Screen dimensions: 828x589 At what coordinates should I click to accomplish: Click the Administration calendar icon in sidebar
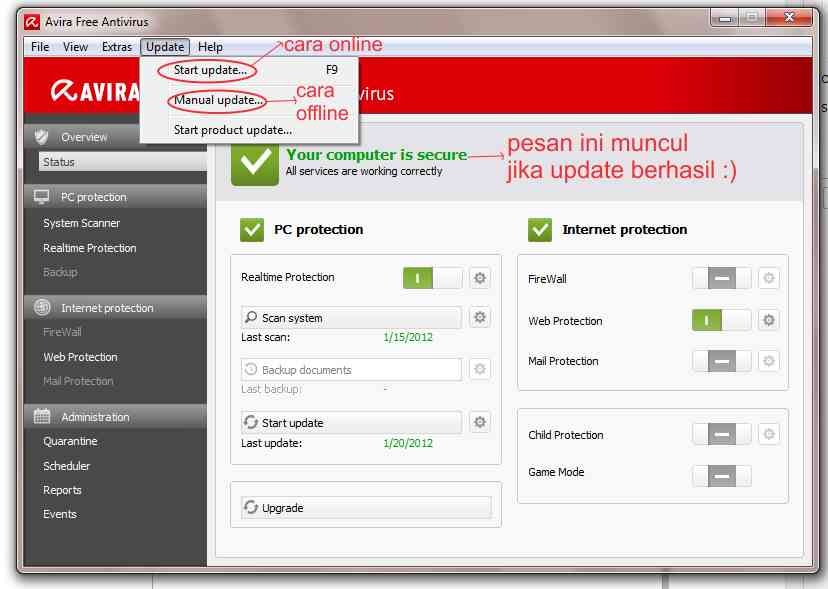coord(42,416)
